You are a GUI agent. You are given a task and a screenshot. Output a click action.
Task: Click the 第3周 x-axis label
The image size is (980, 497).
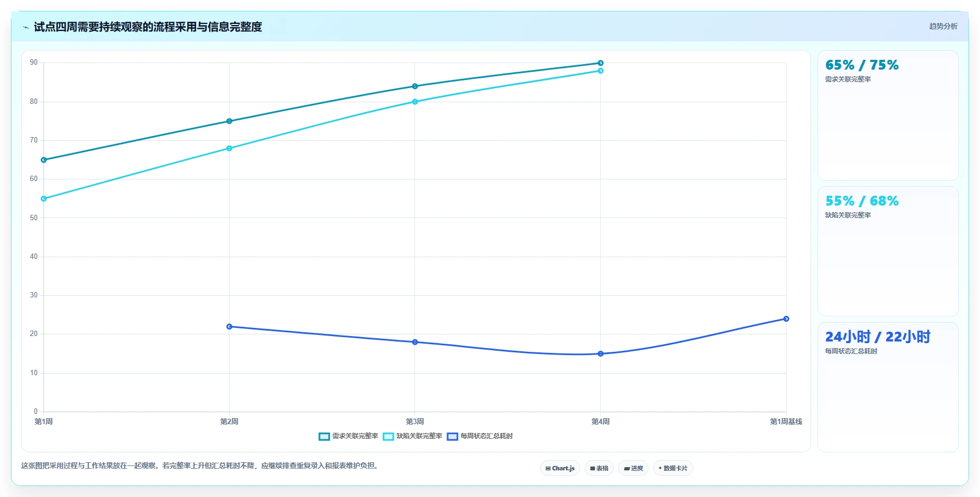(x=415, y=421)
